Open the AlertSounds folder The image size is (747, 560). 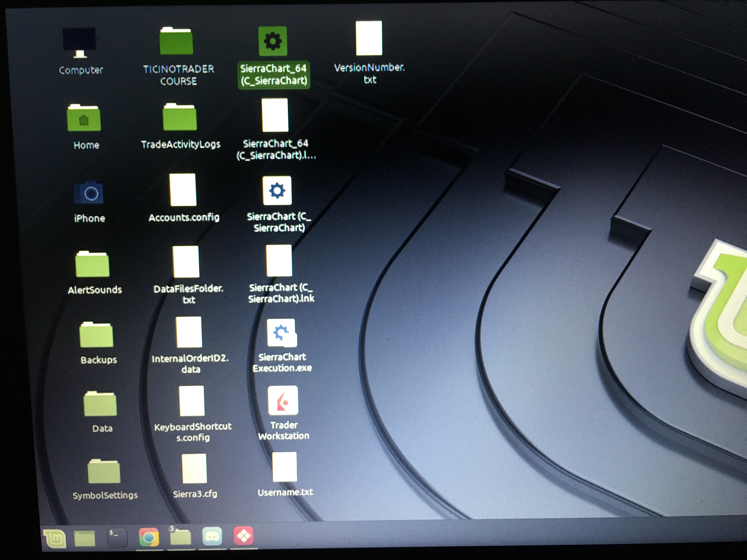coord(92,265)
